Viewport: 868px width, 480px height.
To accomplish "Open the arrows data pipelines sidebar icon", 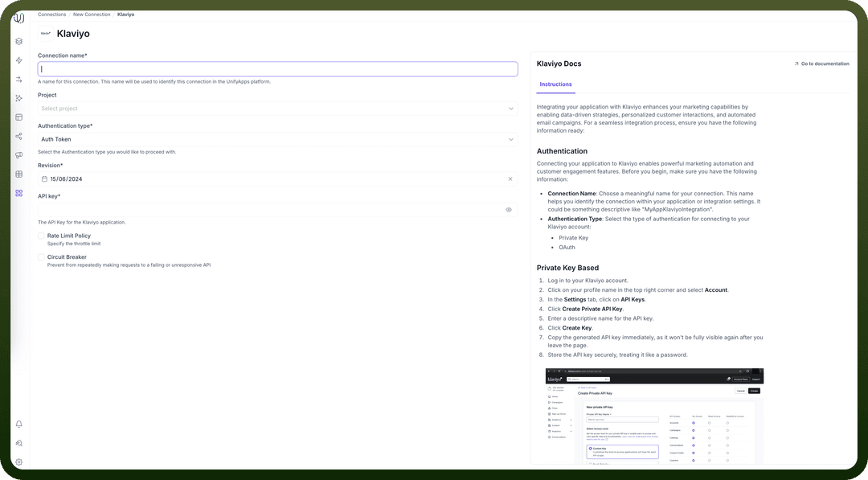I will tap(18, 80).
